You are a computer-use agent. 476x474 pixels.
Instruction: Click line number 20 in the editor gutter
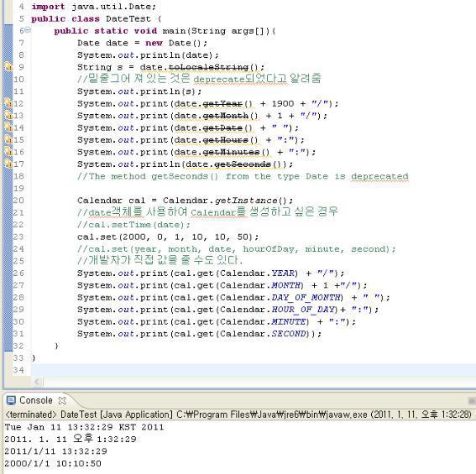18,201
